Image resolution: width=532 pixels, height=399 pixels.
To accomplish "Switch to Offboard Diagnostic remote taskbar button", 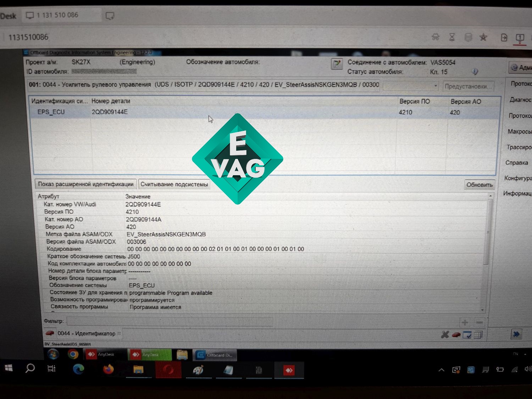I will pos(216,355).
